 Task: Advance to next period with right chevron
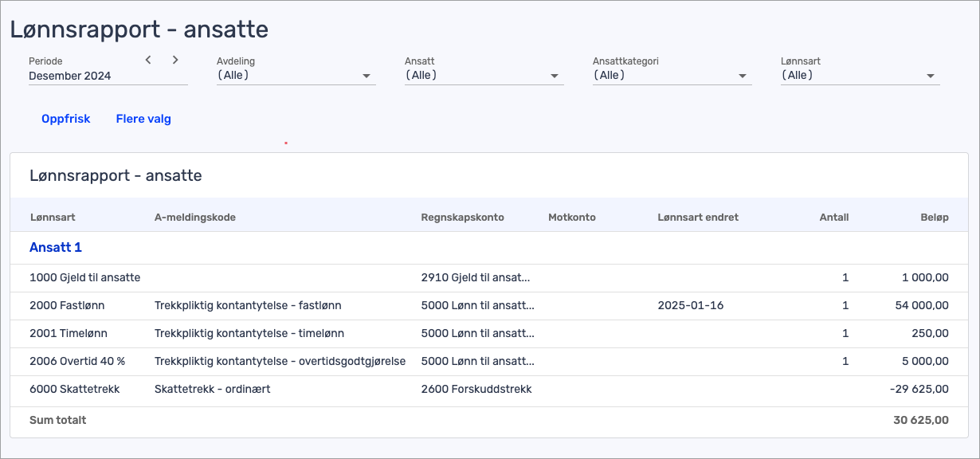(175, 60)
